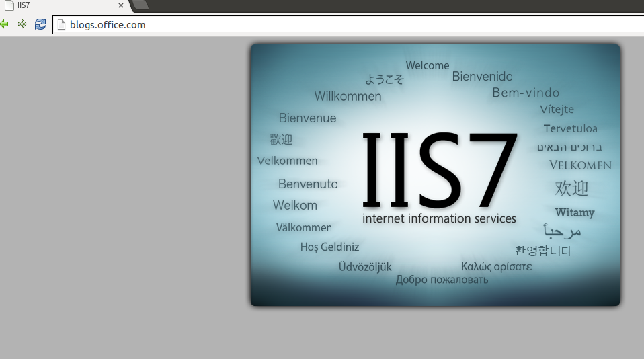Click the page favicon on IIS7 tab

pyautogui.click(x=9, y=5)
